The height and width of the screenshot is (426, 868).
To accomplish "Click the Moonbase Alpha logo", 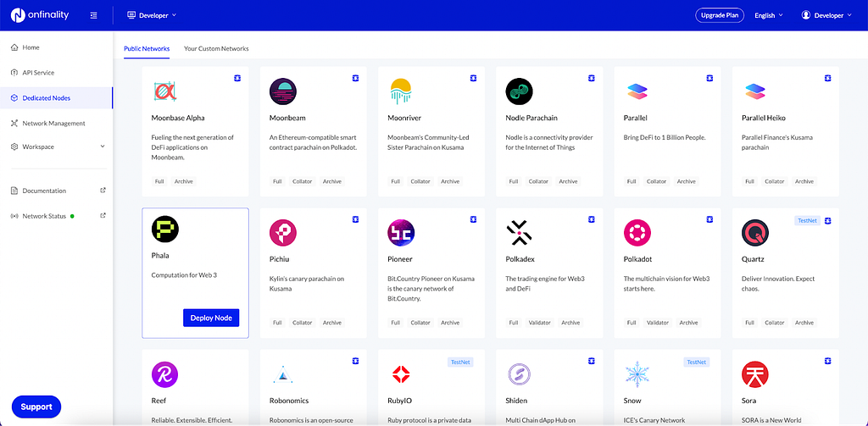I will pos(164,91).
